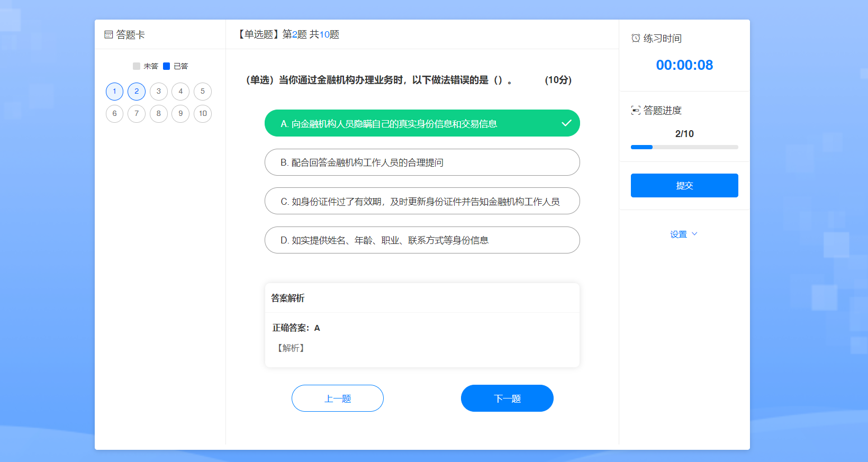The height and width of the screenshot is (462, 868).
Task: Click the blue 已答 legend square
Action: tap(166, 66)
